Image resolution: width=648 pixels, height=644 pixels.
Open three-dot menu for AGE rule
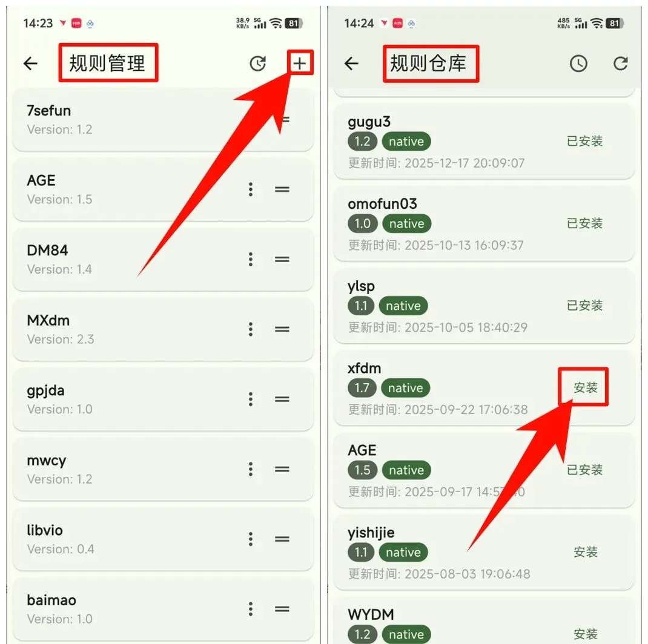click(x=251, y=189)
